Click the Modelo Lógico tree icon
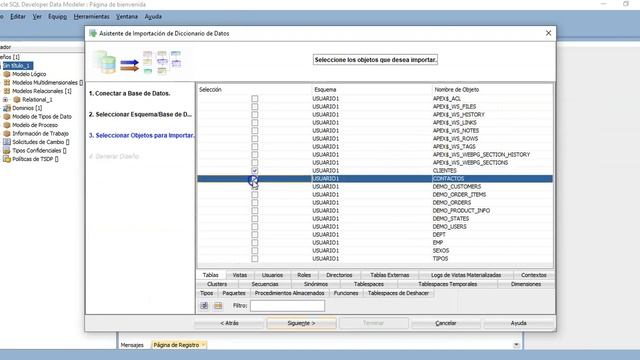 pyautogui.click(x=7, y=74)
